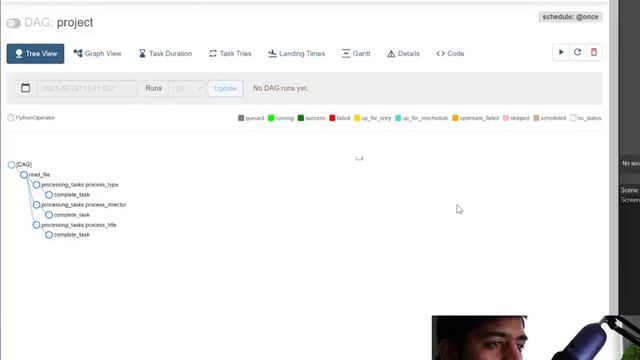
Task: Click the scheduled tan swatch
Action: tap(536, 118)
